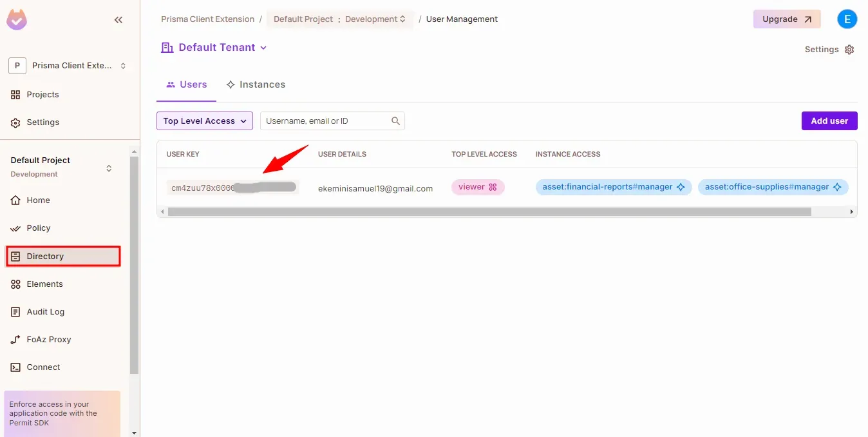Open the Top Level Access filter dropdown
Screen dimensions: 868x437
(205, 121)
